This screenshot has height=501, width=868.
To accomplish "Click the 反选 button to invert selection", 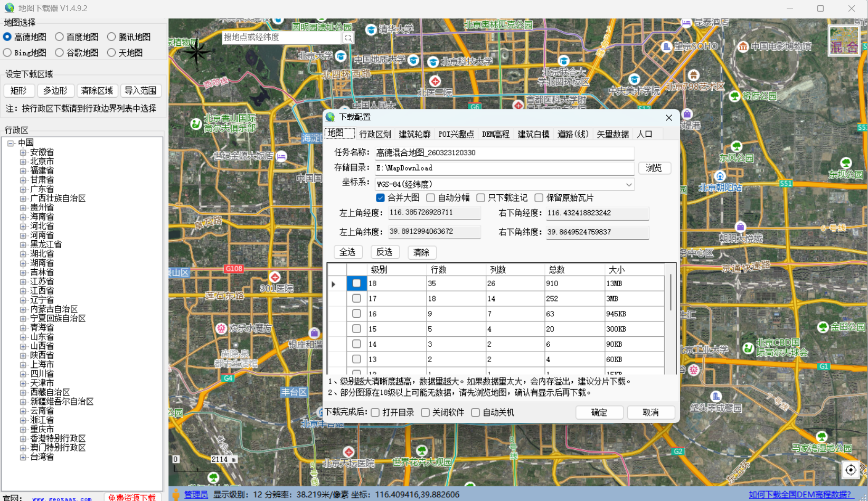I will pos(385,252).
